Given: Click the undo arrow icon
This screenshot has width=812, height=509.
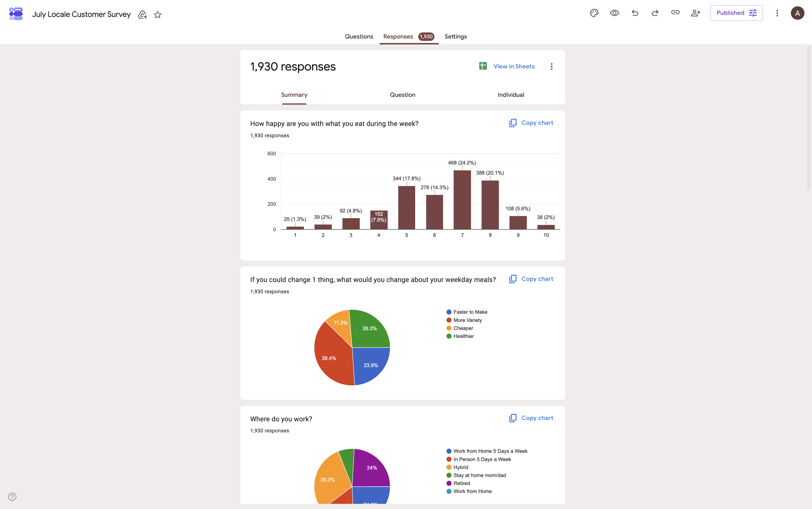Looking at the screenshot, I should tap(635, 13).
